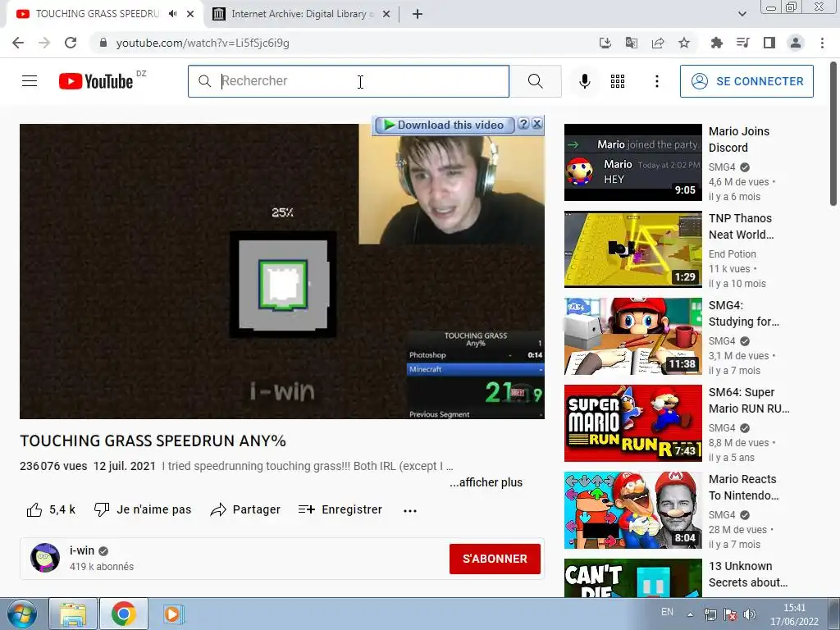
Task: Click SE CONNECTER sign-in button
Action: click(746, 81)
